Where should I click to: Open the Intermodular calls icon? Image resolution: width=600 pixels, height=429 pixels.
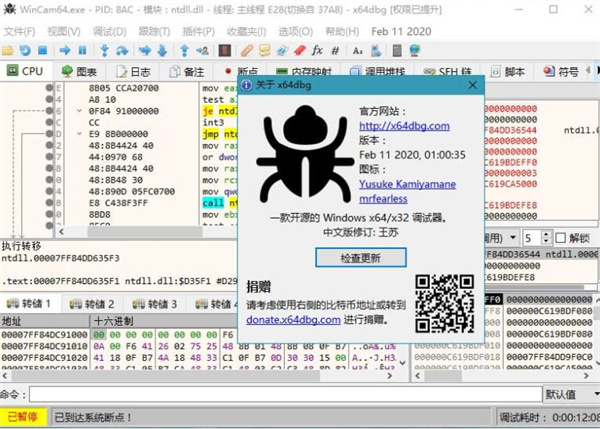376,51
